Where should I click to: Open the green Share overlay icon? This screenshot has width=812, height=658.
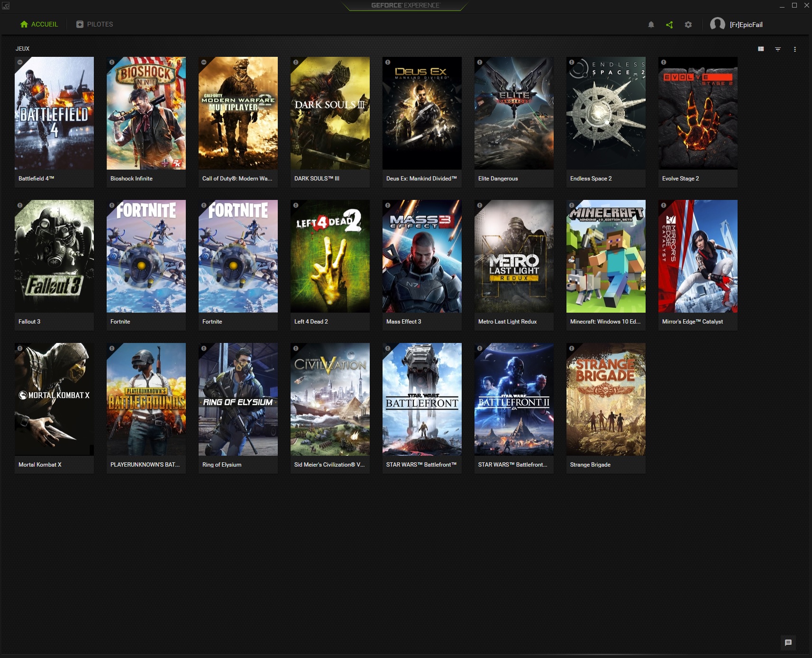coord(670,24)
